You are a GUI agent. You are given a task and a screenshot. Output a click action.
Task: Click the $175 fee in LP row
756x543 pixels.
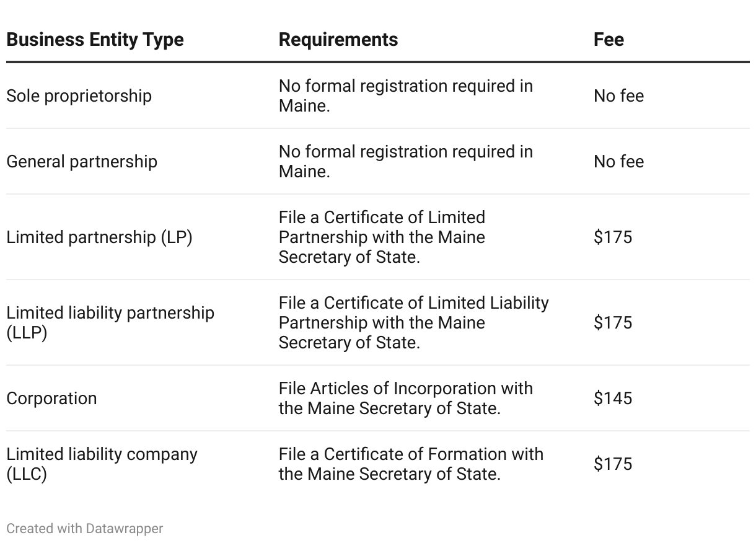(613, 237)
